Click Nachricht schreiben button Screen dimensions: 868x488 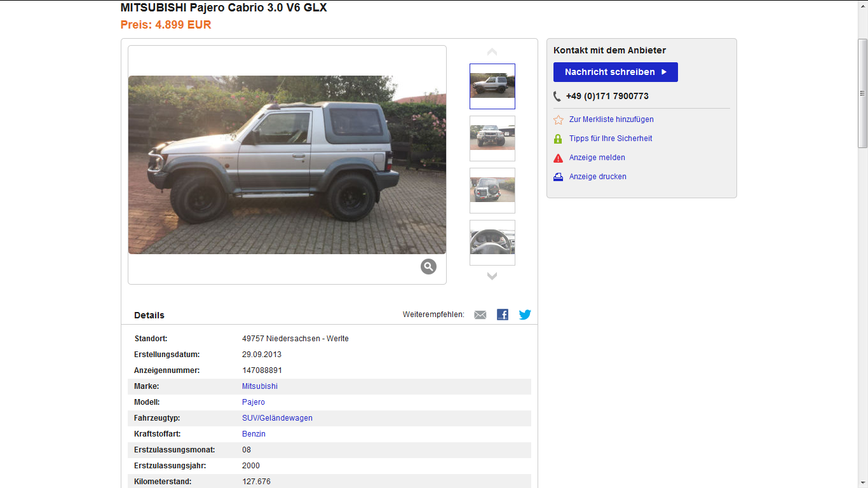click(x=616, y=72)
